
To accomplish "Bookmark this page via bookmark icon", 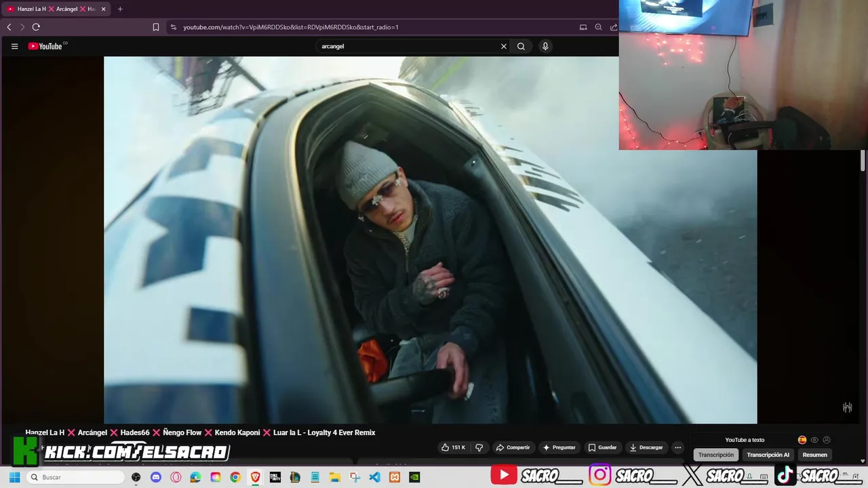I will (x=156, y=27).
